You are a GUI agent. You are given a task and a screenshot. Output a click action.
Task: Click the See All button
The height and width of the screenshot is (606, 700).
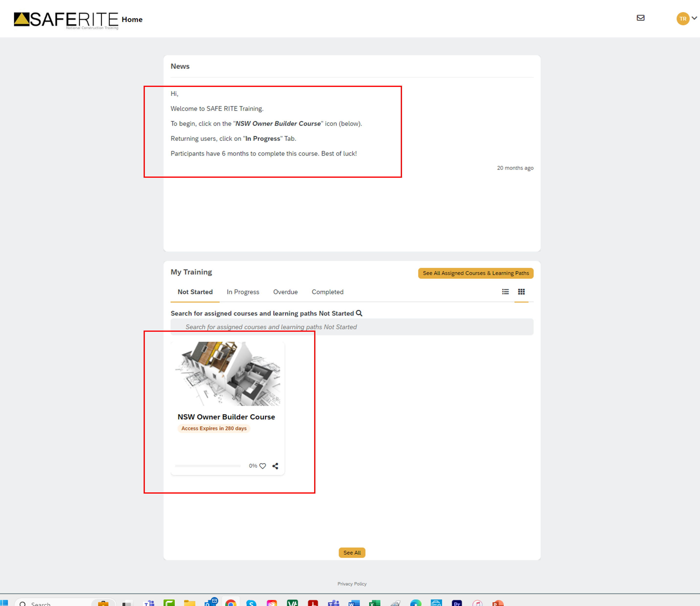352,553
